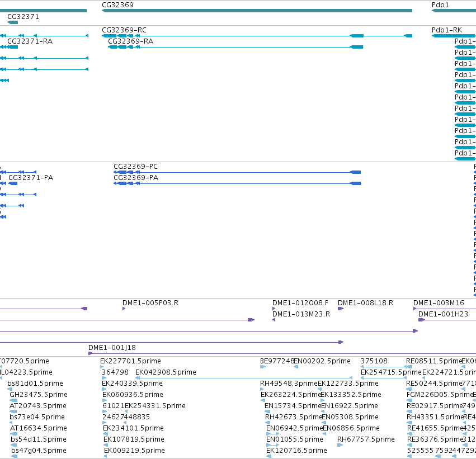Click EST RE36376.5prime label
Screen dimensions: 476x459
435,439
